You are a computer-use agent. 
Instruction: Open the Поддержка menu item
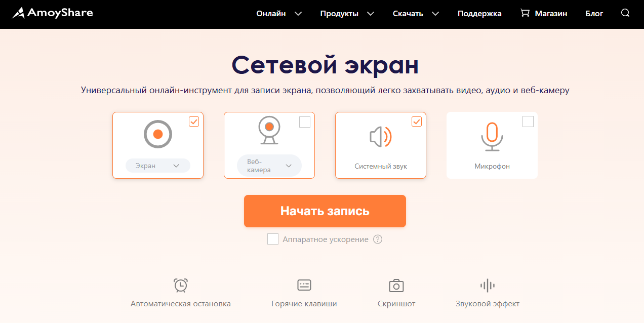pyautogui.click(x=479, y=14)
